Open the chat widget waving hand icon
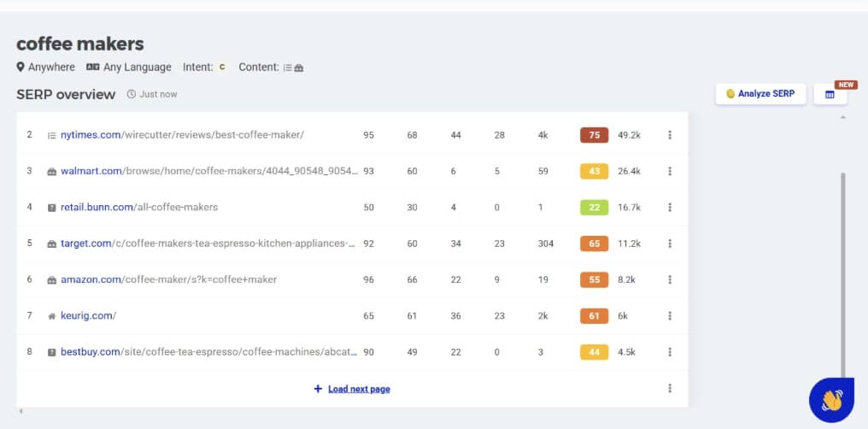The height and width of the screenshot is (429, 868). coord(831,400)
